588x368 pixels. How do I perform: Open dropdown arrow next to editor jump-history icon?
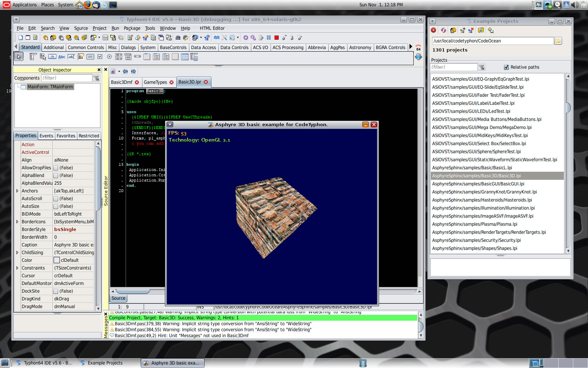pos(119,71)
